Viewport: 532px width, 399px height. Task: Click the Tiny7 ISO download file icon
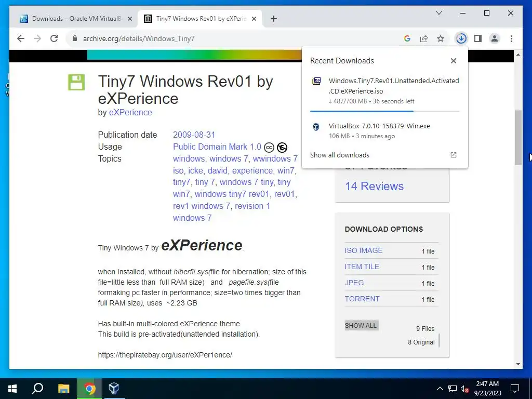(x=316, y=81)
